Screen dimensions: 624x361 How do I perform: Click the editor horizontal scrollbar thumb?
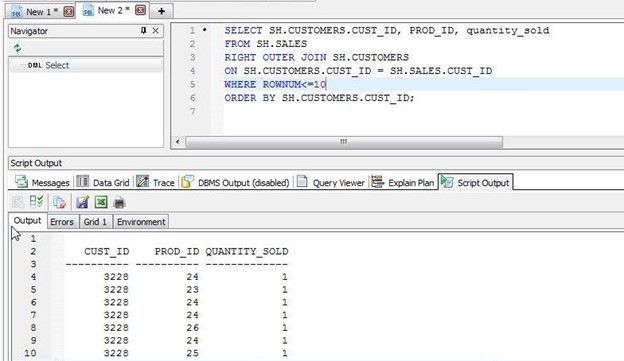344,142
